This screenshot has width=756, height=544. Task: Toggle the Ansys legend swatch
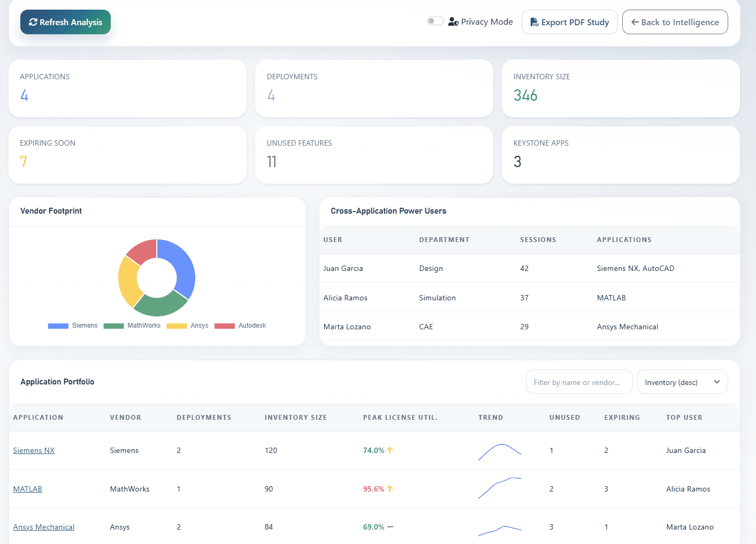coord(177,326)
